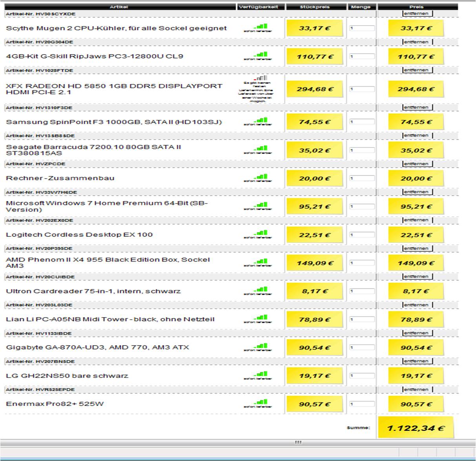The width and height of the screenshot is (476, 461).
Task: Open AMD Phenom II X4 955 product name
Action: (x=108, y=263)
